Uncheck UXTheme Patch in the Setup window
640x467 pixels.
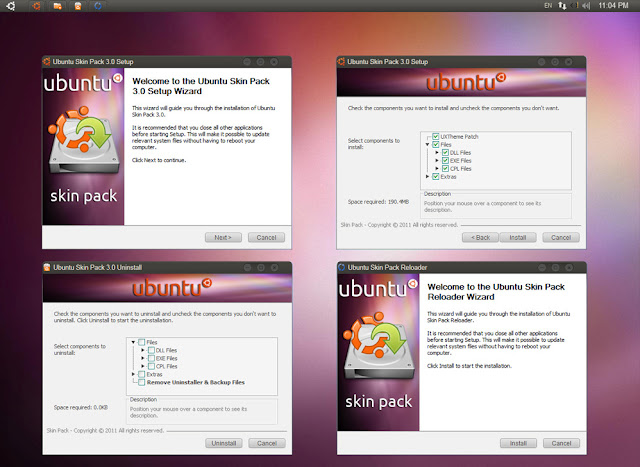[436, 137]
